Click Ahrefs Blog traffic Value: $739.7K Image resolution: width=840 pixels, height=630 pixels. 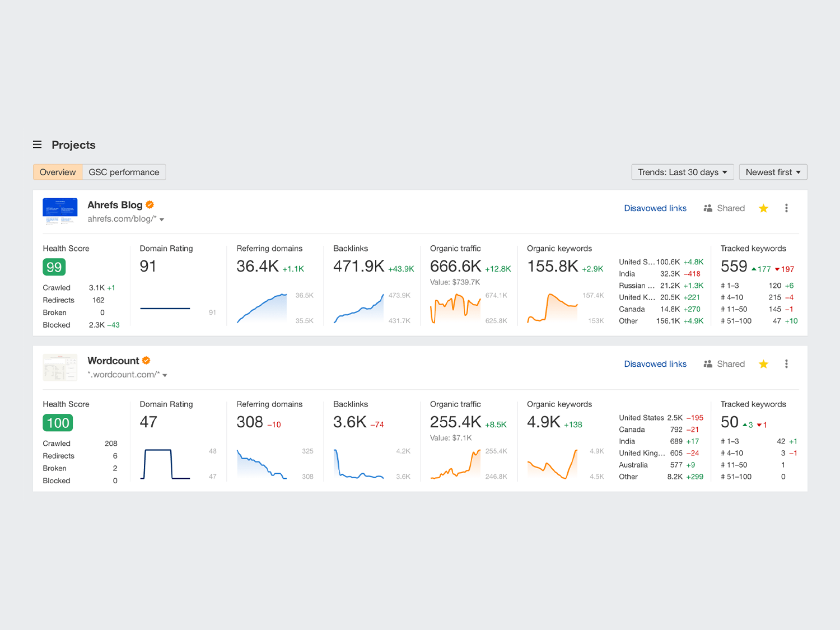click(x=455, y=282)
